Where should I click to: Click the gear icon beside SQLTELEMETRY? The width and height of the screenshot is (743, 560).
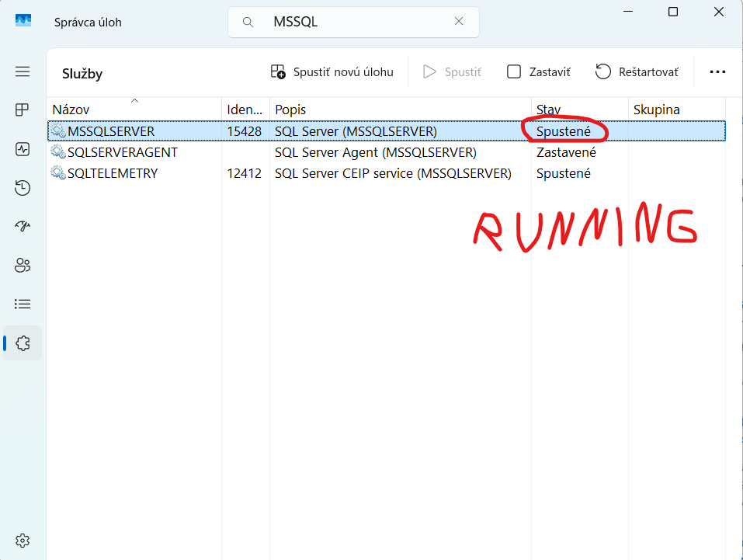tap(58, 172)
